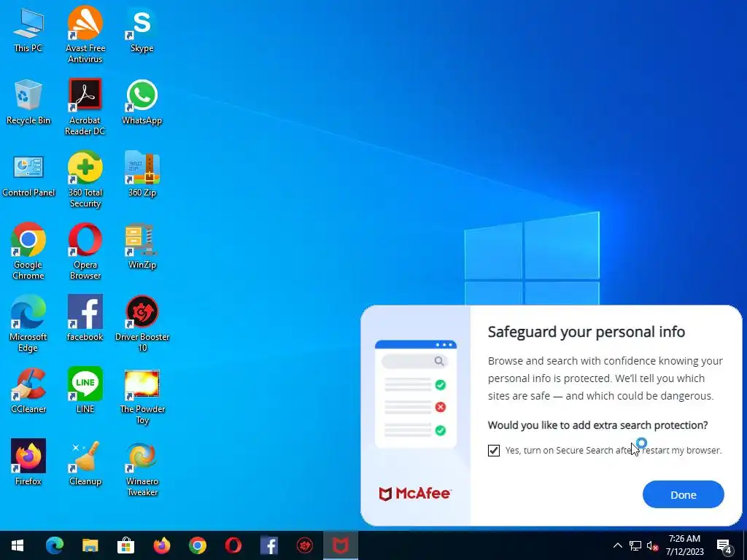Uncheck the Secure Search checkbox in McAfee popup

(x=494, y=451)
